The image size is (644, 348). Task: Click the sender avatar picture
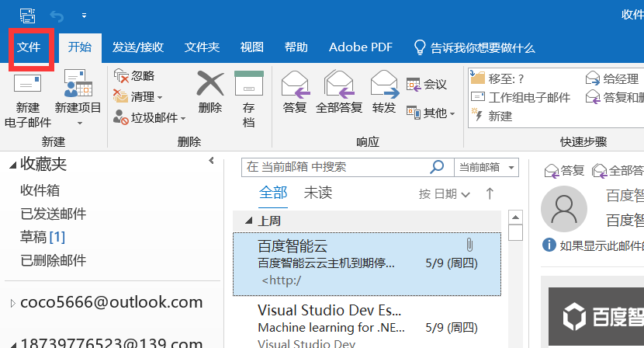tap(564, 209)
